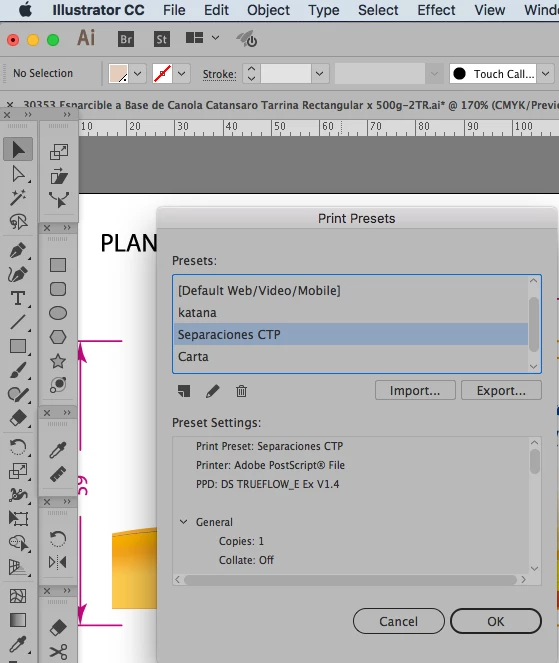
Task: Select the Star tool
Action: pyautogui.click(x=58, y=361)
